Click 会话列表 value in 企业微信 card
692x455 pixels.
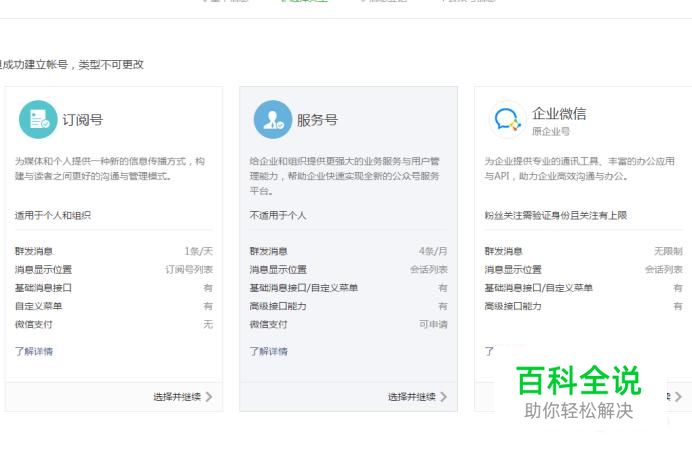(664, 269)
